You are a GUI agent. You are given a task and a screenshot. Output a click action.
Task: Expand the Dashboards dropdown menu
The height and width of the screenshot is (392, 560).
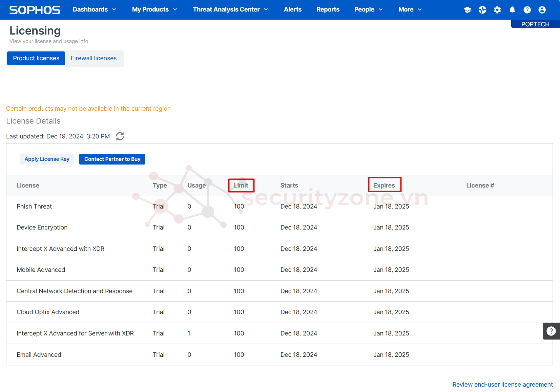tap(95, 9)
